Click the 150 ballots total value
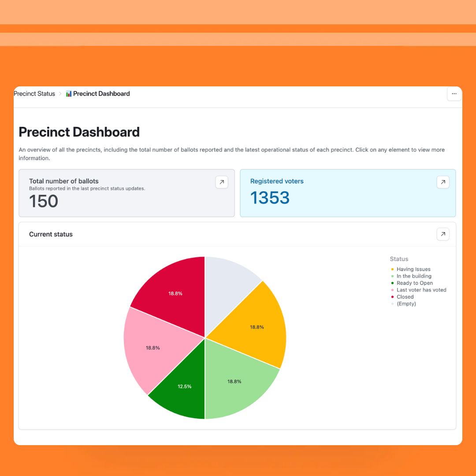Image resolution: width=476 pixels, height=476 pixels. pyautogui.click(x=43, y=201)
